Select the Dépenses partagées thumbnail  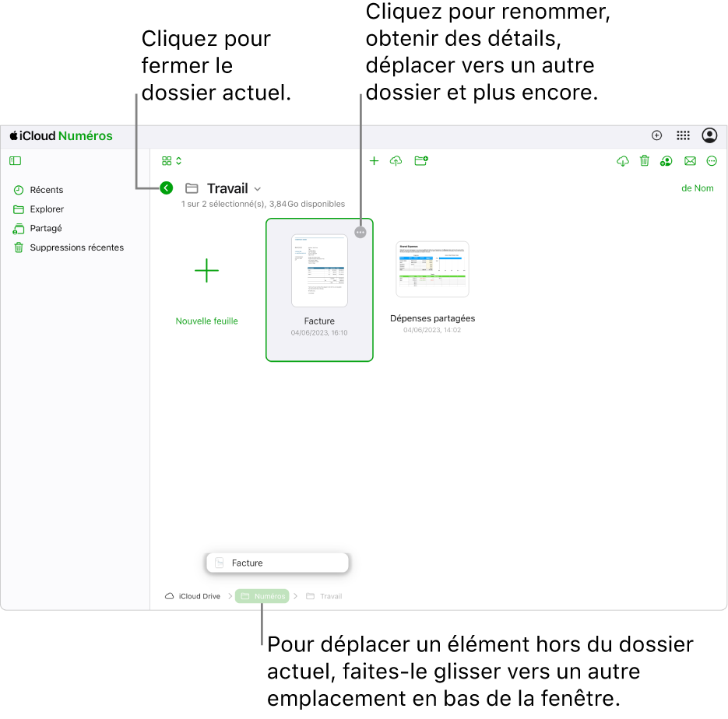point(432,269)
